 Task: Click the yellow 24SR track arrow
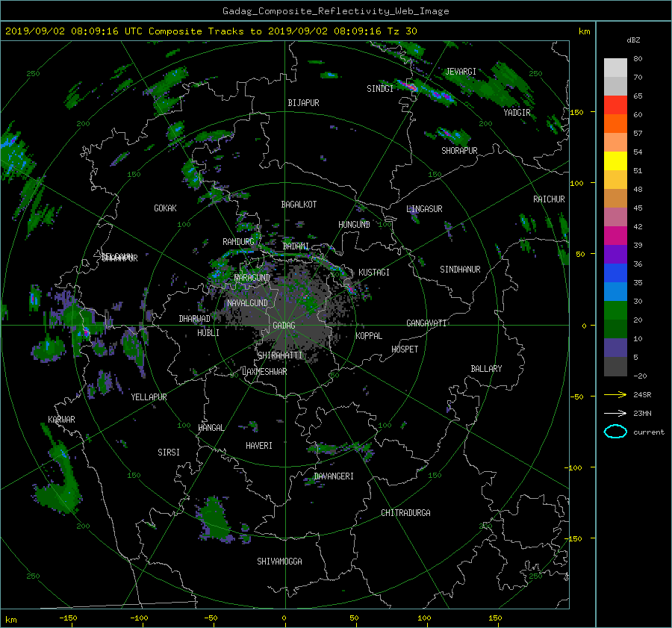coord(615,395)
